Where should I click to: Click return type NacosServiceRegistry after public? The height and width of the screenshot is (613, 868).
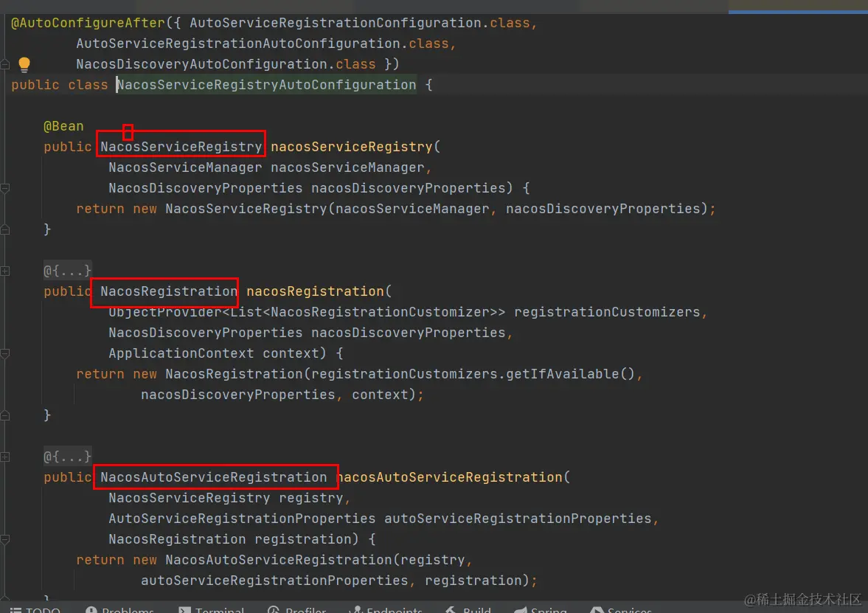click(x=181, y=147)
